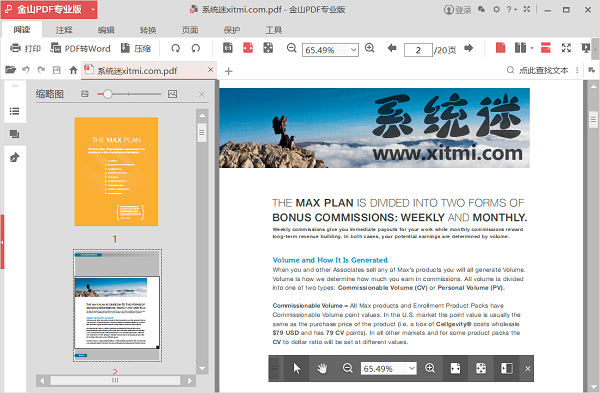Show thumbnails panel icon in sidebar

click(15, 134)
